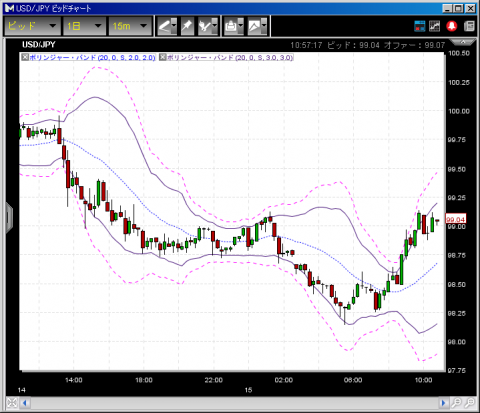The height and width of the screenshot is (413, 480).
Task: Open Bollinger Band (20, 0, S, 3.0, 3.0) settings link
Action: click(230, 57)
